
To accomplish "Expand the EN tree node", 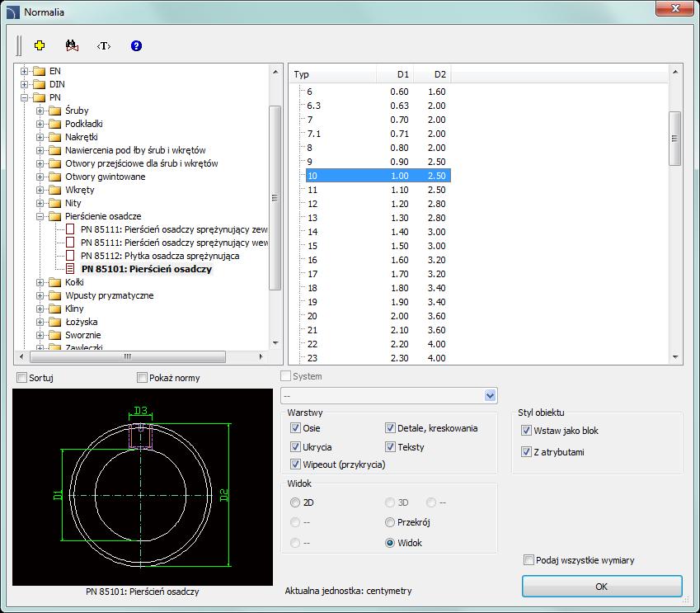I will [25, 71].
